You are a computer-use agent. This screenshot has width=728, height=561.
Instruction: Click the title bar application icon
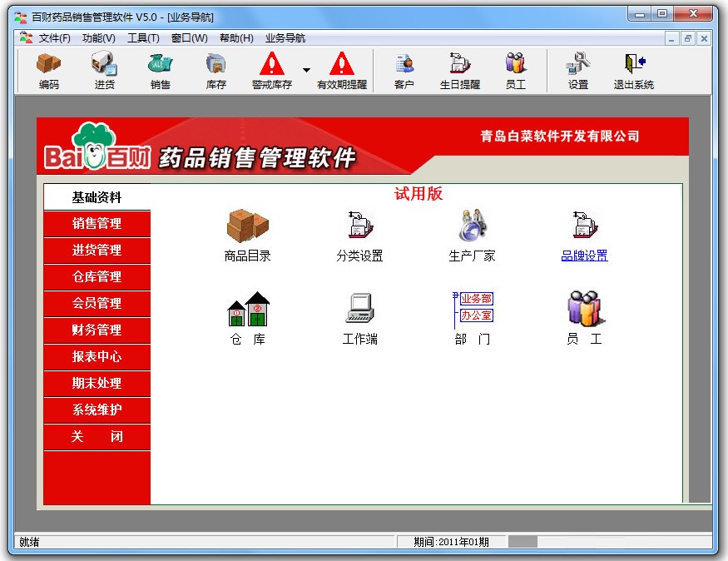(x=21, y=17)
